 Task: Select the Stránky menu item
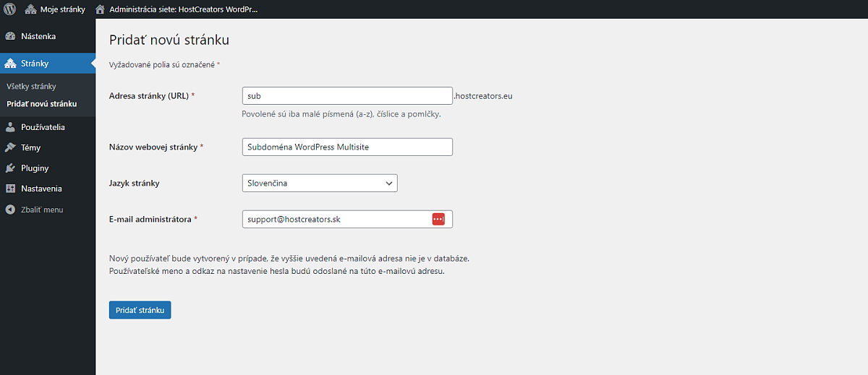point(48,64)
